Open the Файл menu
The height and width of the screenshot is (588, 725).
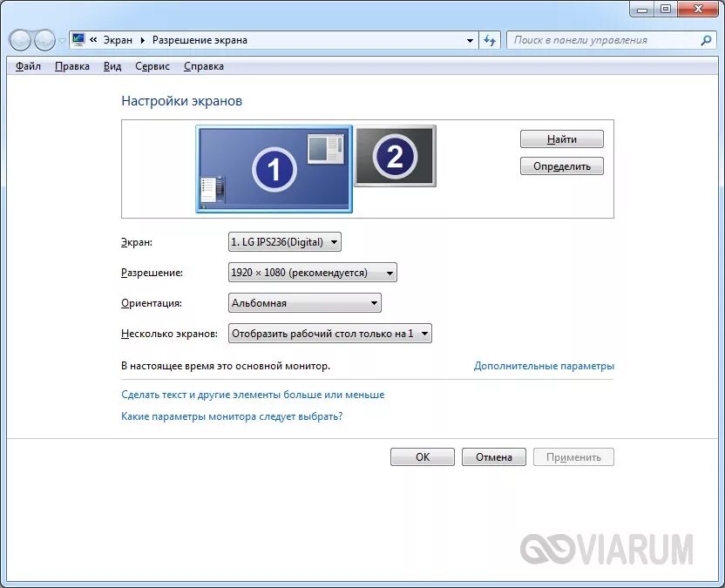click(x=28, y=66)
